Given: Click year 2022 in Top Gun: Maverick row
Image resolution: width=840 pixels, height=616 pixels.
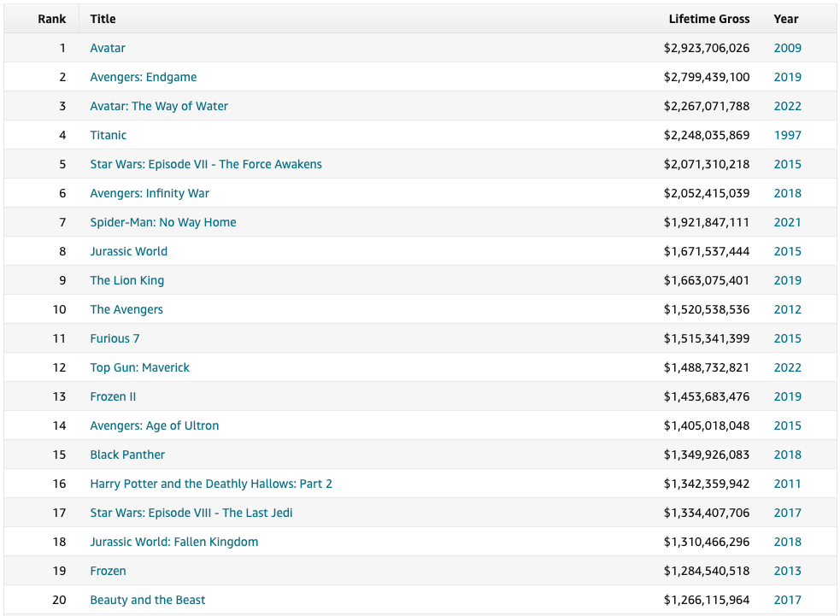Looking at the screenshot, I should (x=788, y=367).
